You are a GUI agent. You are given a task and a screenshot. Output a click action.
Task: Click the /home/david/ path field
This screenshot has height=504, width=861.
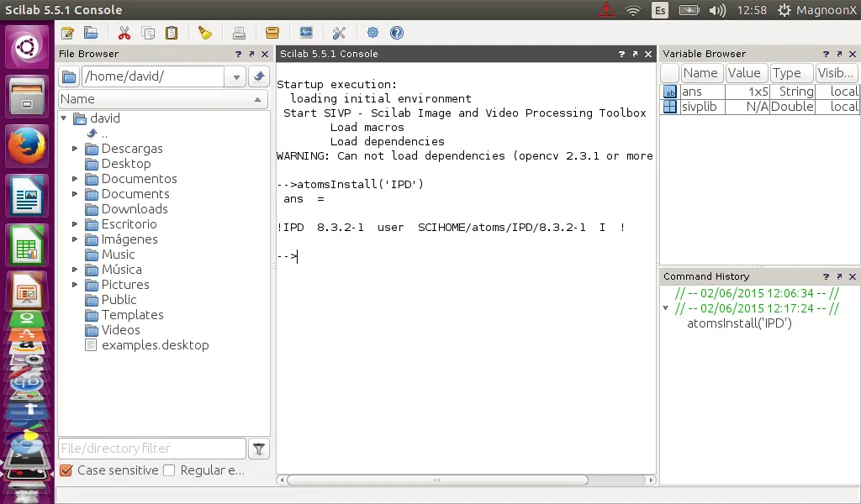[153, 76]
